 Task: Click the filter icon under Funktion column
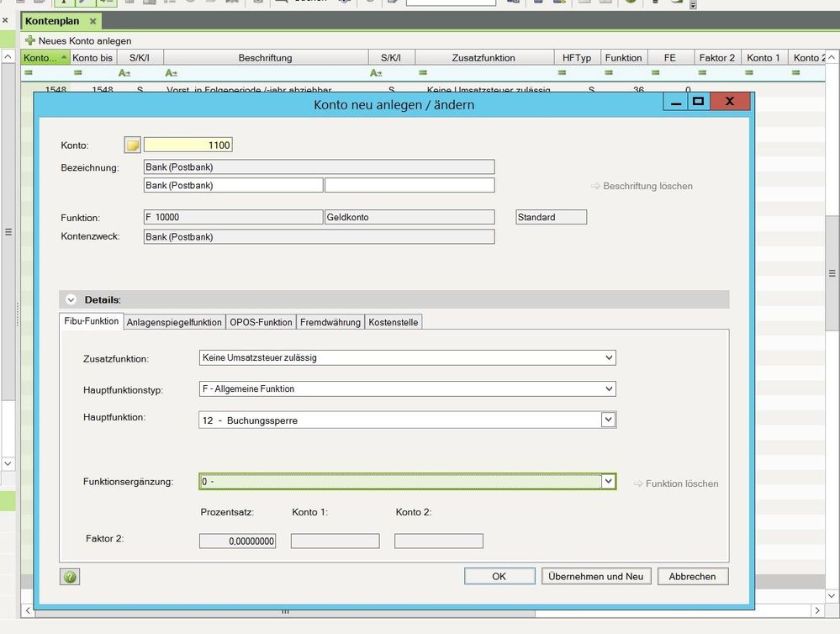[609, 72]
